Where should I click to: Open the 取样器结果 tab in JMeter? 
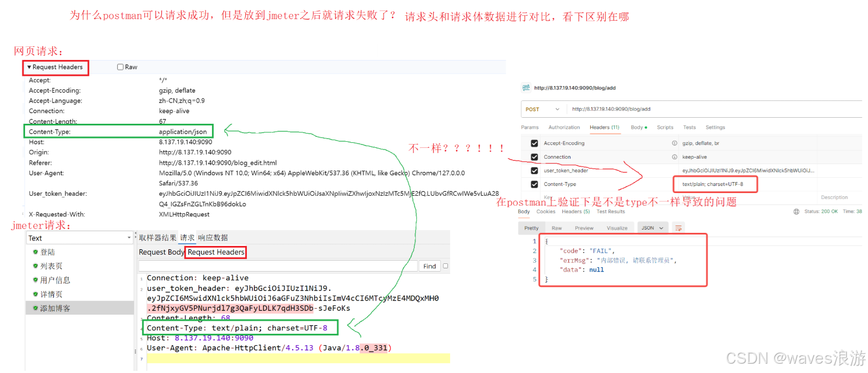(157, 238)
